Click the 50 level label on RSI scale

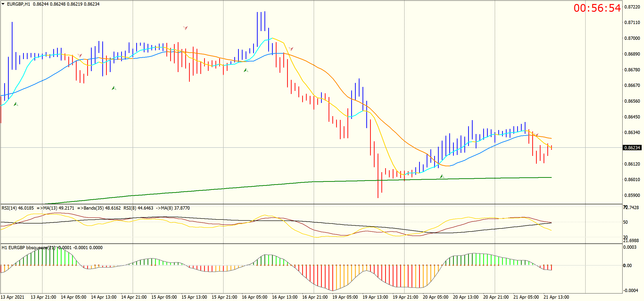tap(625, 222)
